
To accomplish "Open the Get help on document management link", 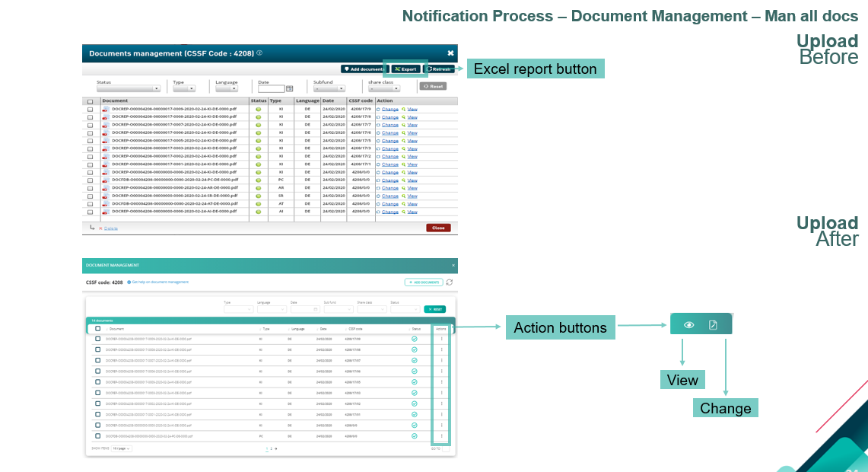I will tap(160, 282).
